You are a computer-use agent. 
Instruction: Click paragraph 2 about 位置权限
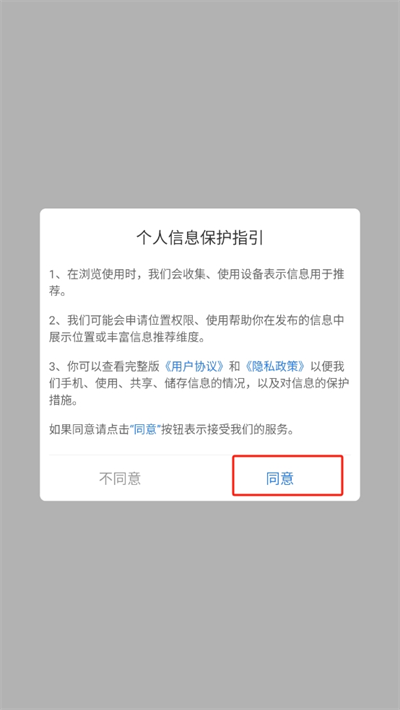click(197, 329)
